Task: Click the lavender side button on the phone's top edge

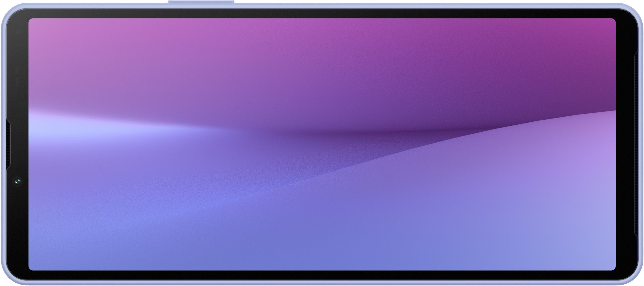Action: (201, 2)
